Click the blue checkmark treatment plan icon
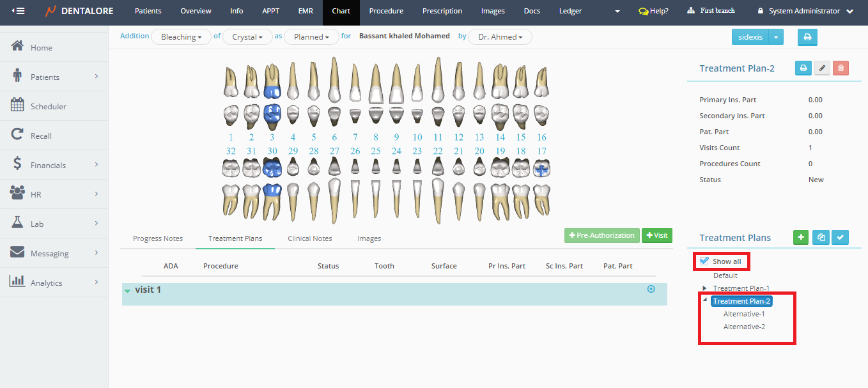This screenshot has height=388, width=868. click(841, 238)
